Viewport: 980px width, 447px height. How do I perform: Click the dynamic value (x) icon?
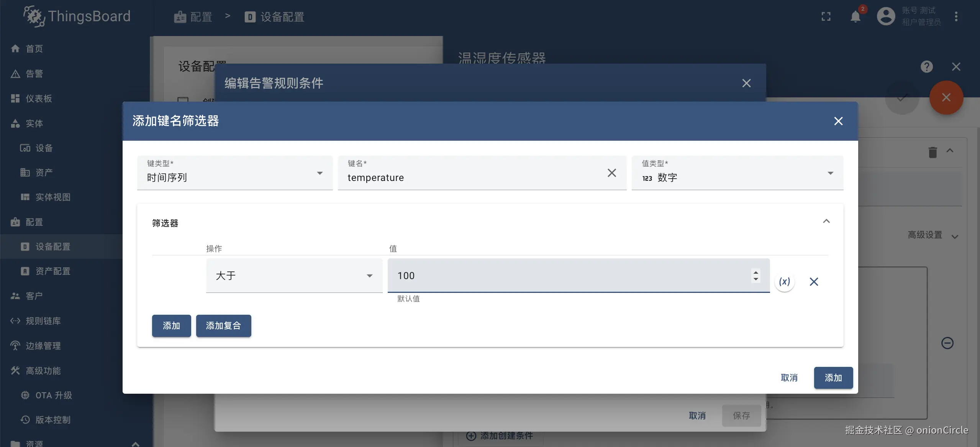(x=784, y=282)
